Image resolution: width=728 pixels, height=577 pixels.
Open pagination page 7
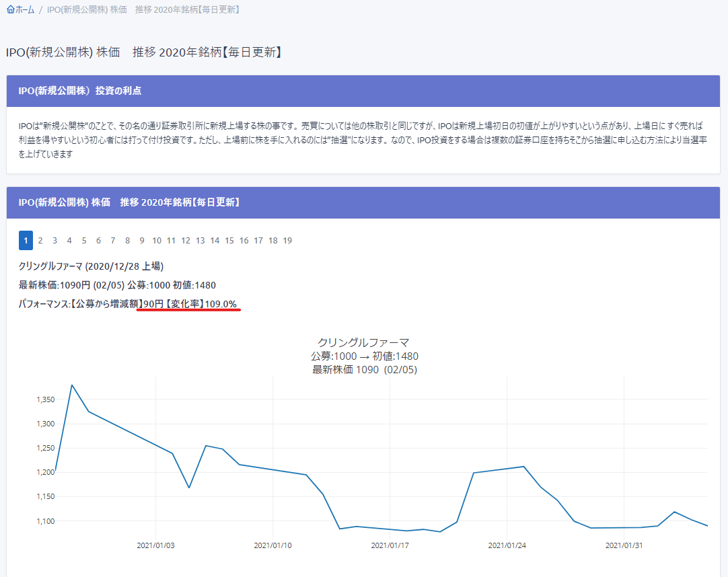pos(113,240)
